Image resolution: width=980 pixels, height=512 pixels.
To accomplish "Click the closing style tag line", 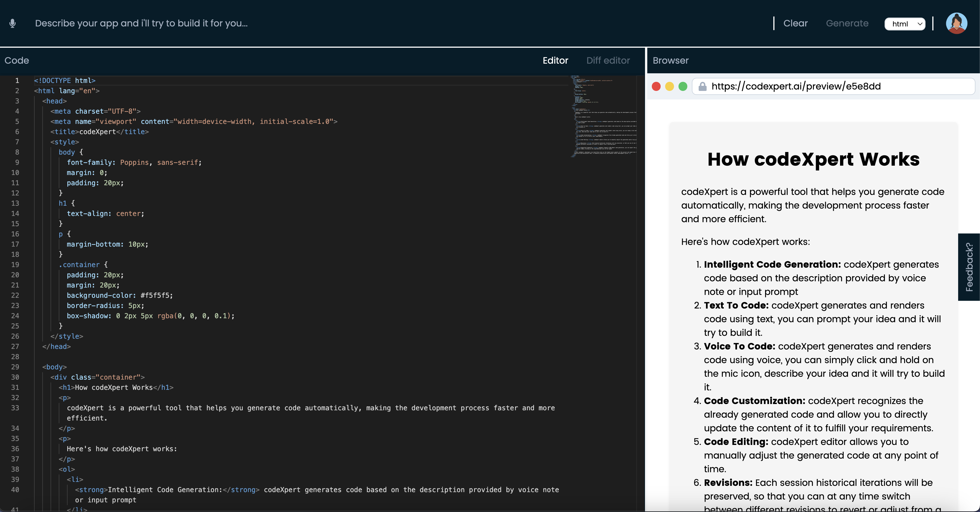I will [x=67, y=336].
